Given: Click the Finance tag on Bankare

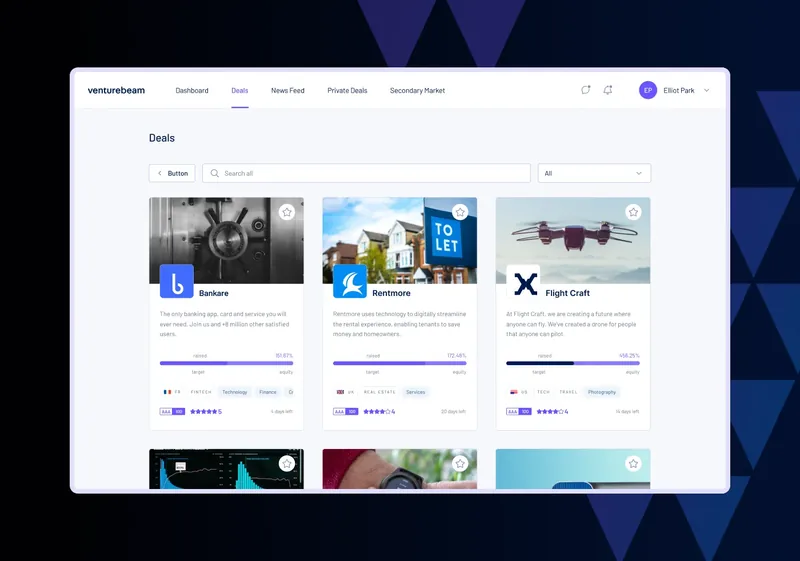Looking at the screenshot, I should [x=268, y=392].
